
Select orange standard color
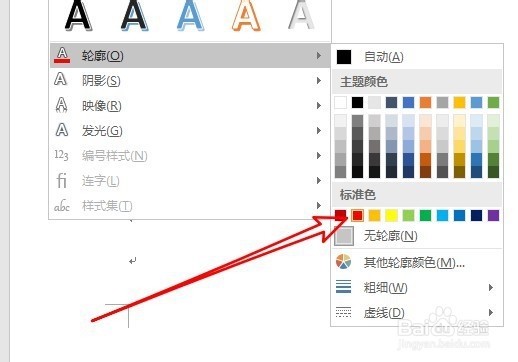point(374,215)
